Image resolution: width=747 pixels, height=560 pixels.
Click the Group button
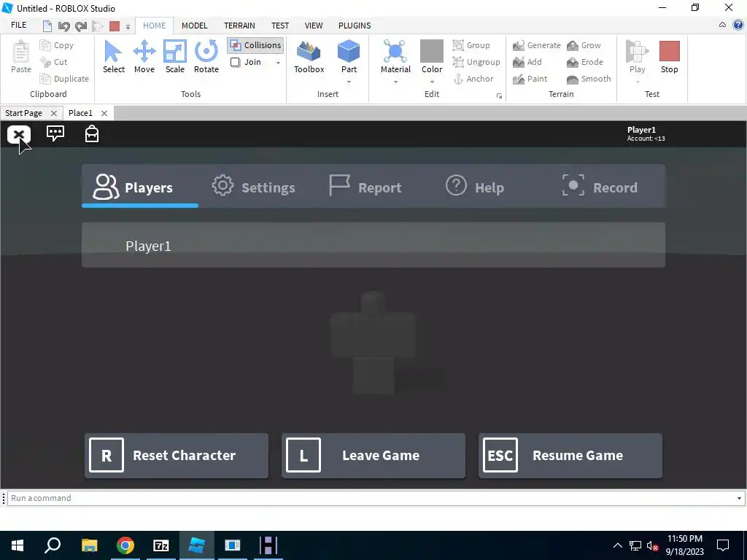pos(471,45)
